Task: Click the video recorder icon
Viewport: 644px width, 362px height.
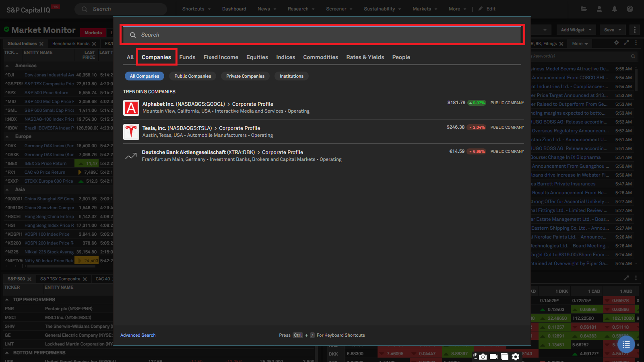Action: [493, 356]
